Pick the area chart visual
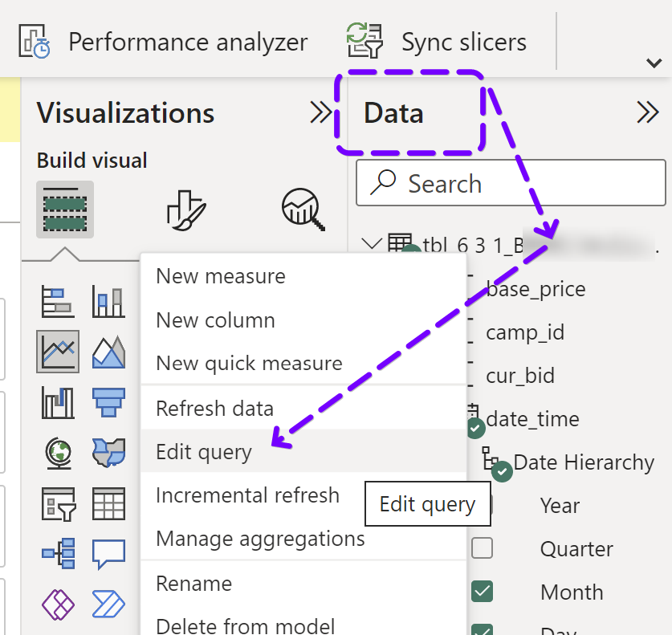 108,351
